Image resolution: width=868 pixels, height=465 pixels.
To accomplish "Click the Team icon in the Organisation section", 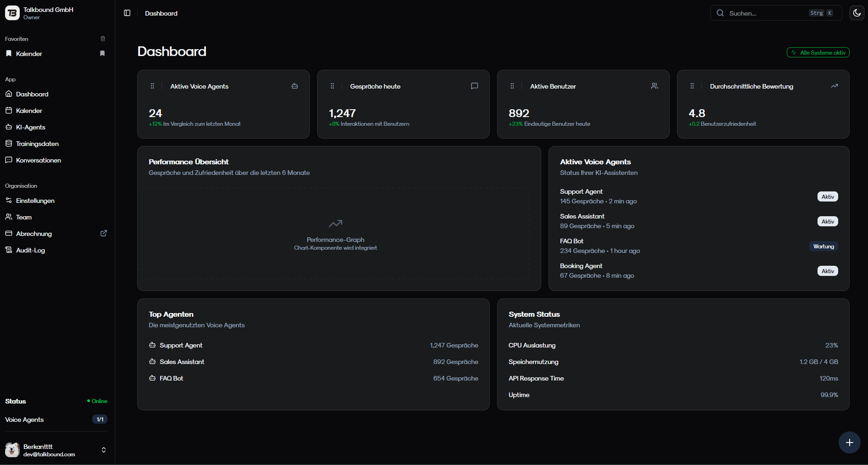I will 9,217.
